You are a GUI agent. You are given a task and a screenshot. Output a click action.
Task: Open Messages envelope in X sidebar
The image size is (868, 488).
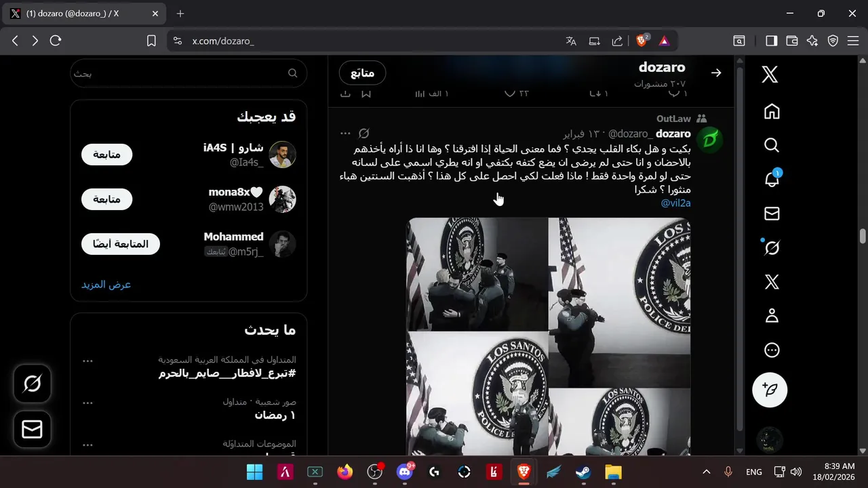772,213
